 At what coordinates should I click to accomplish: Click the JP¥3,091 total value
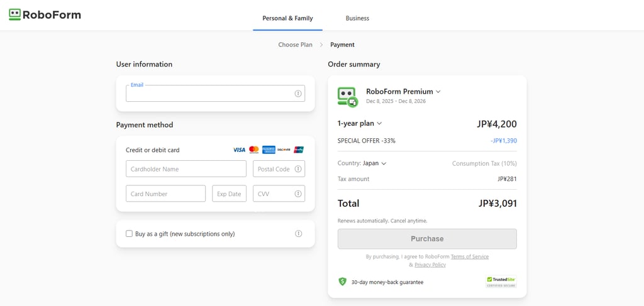pos(498,204)
